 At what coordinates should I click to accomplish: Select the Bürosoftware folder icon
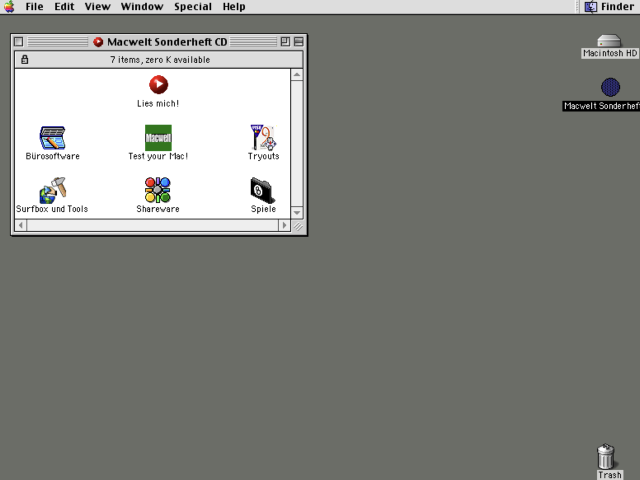click(x=52, y=138)
